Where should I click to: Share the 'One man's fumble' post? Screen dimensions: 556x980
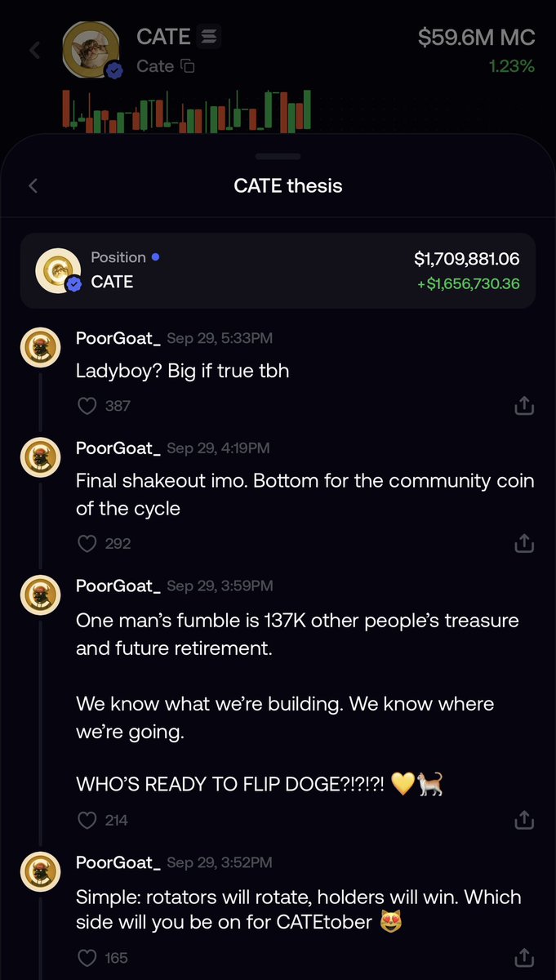pyautogui.click(x=524, y=820)
